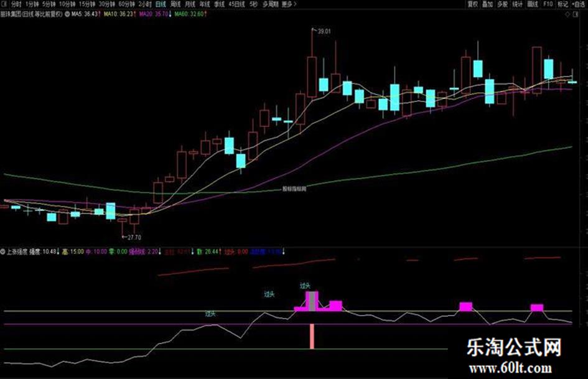Click the diamond icon below top toolbar
The width and height of the screenshot is (588, 379).
(x=567, y=14)
